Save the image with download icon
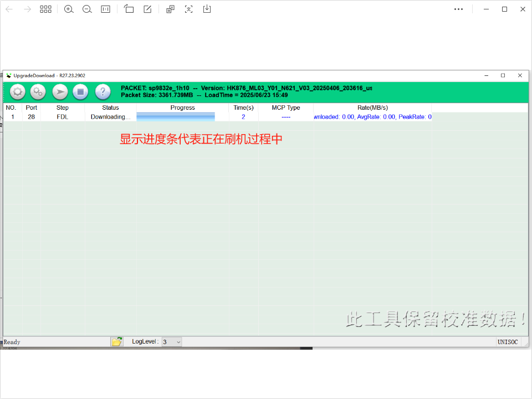This screenshot has width=532, height=399. (x=207, y=9)
